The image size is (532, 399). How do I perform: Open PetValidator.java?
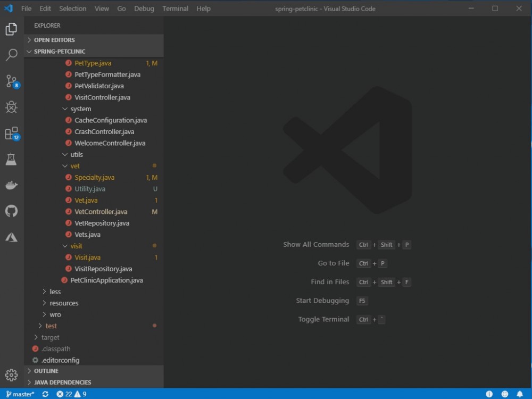click(94, 86)
